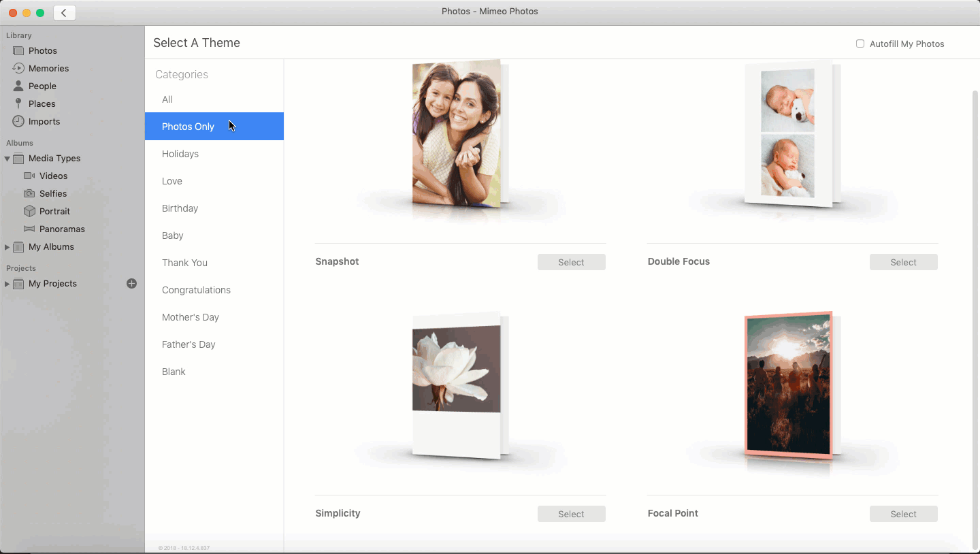Screen dimensions: 980x554
Task: Click the Memories icon in sidebar
Action: (18, 69)
